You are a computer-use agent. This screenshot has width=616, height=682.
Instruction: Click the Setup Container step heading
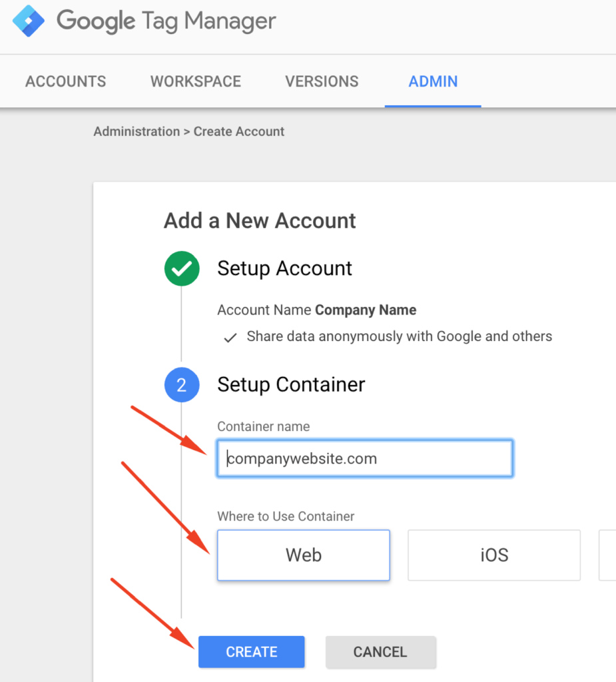click(291, 384)
